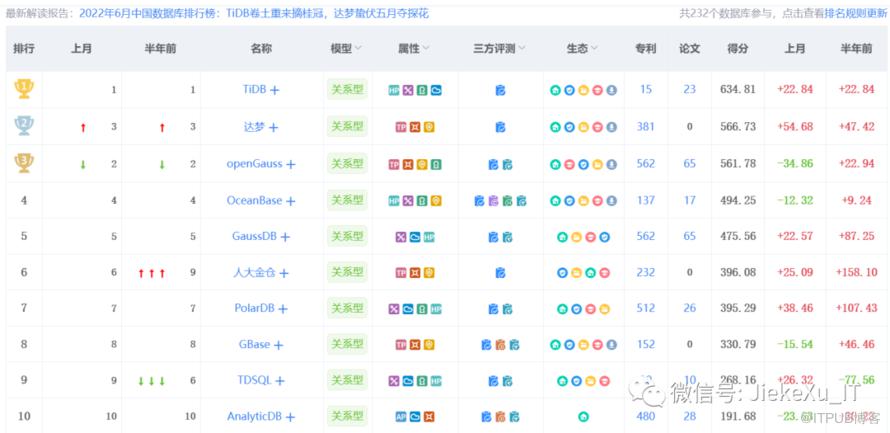The height and width of the screenshot is (433, 890).
Task: Click the blue clipboard evaluation icon in TiDB row
Action: pos(500,90)
